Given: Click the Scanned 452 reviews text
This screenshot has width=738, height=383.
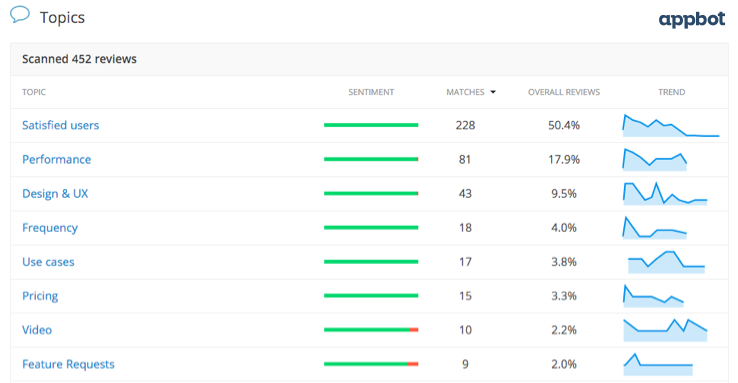Looking at the screenshot, I should pyautogui.click(x=79, y=59).
